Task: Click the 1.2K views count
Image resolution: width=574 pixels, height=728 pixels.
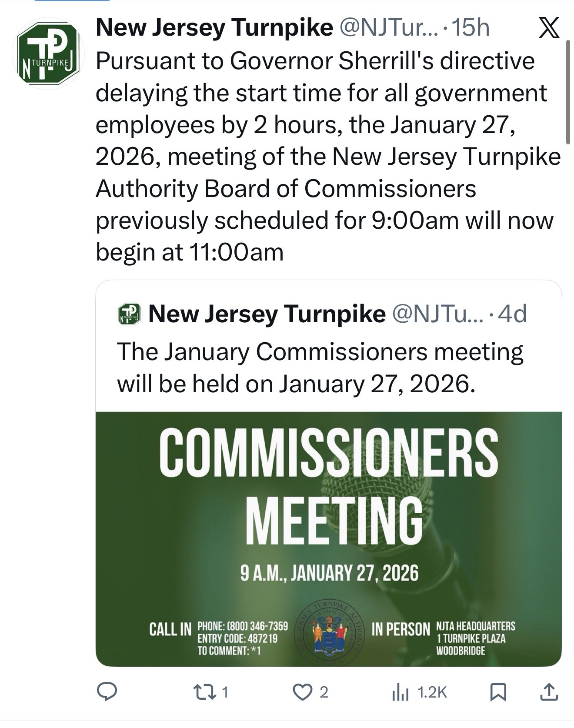Action: [432, 692]
